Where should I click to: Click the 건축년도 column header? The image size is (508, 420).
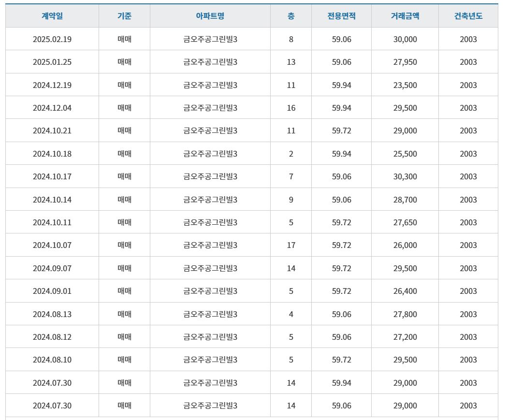click(x=468, y=15)
